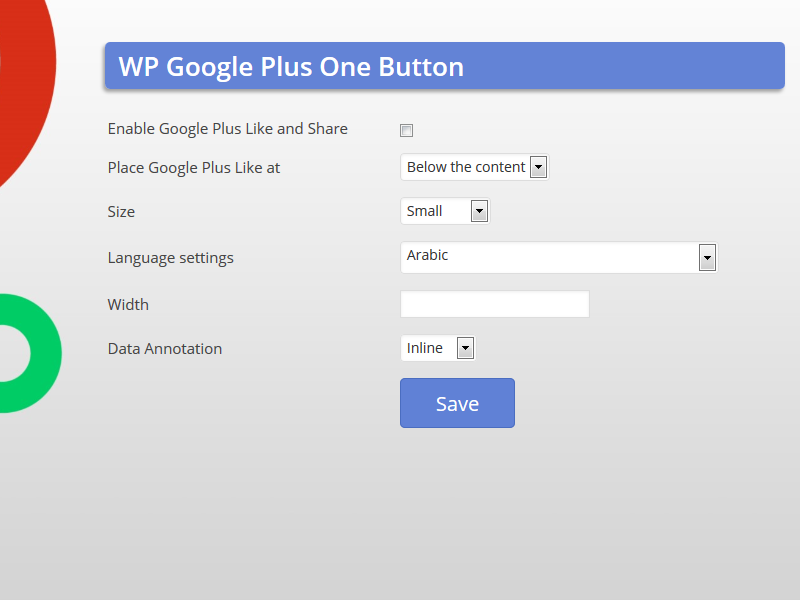The height and width of the screenshot is (600, 800).
Task: Click the WP Google Plus One Button heading
Action: [x=291, y=66]
